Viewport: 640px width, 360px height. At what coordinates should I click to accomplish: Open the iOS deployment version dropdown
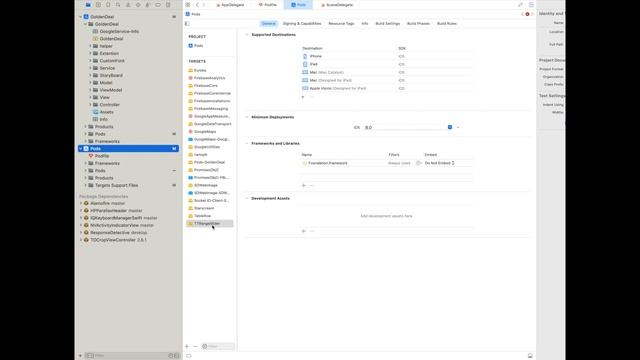[x=450, y=127]
